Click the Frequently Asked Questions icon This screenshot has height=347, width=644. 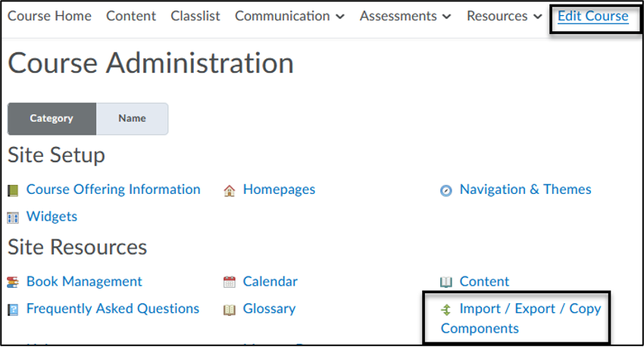point(13,309)
